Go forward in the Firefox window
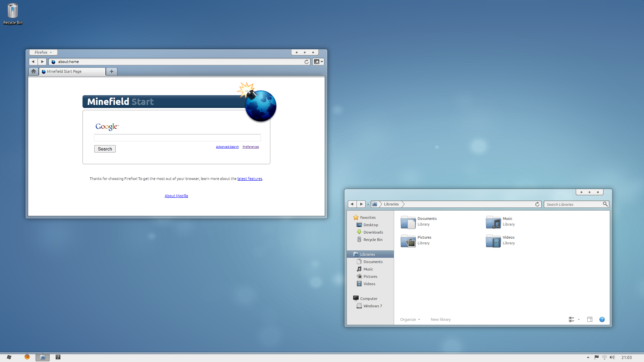This screenshot has height=362, width=644. click(42, 62)
